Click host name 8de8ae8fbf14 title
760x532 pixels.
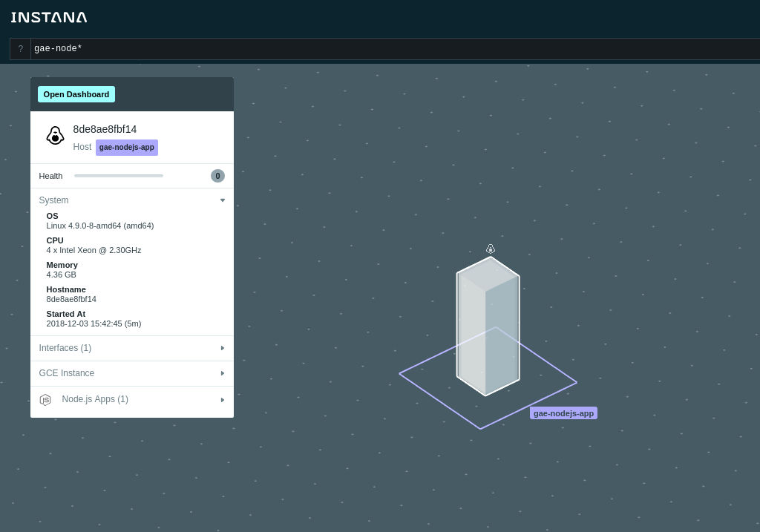coord(105,129)
